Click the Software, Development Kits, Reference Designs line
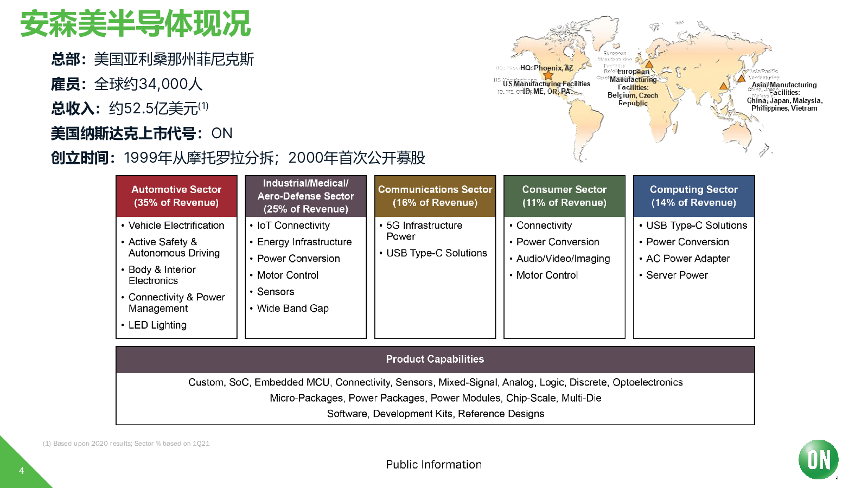The height and width of the screenshot is (488, 868). point(435,414)
